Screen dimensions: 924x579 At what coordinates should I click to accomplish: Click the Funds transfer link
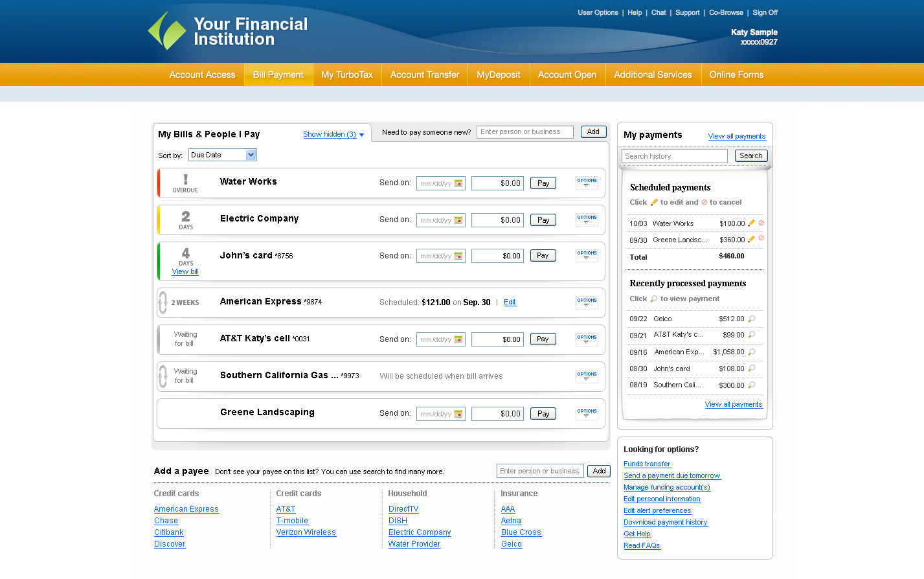647,464
